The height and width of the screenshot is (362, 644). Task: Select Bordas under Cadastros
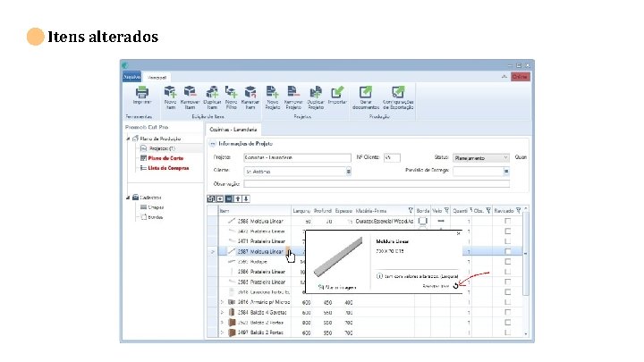point(156,217)
